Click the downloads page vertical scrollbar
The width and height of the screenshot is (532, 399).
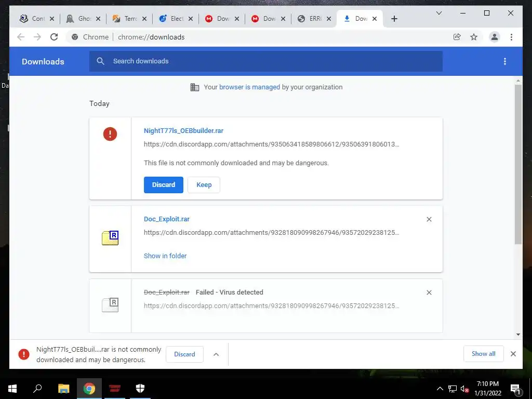(x=518, y=164)
